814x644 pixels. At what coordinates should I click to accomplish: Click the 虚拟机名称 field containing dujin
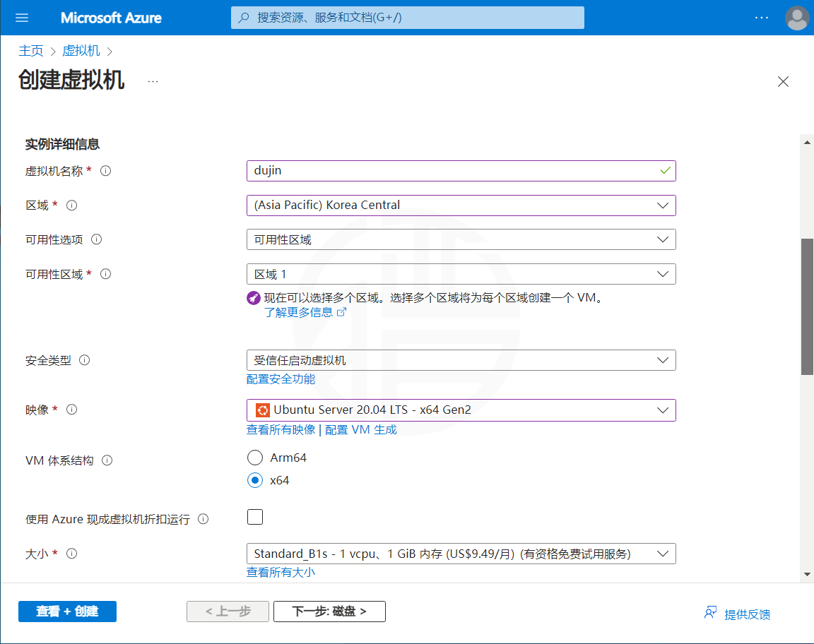tap(461, 171)
